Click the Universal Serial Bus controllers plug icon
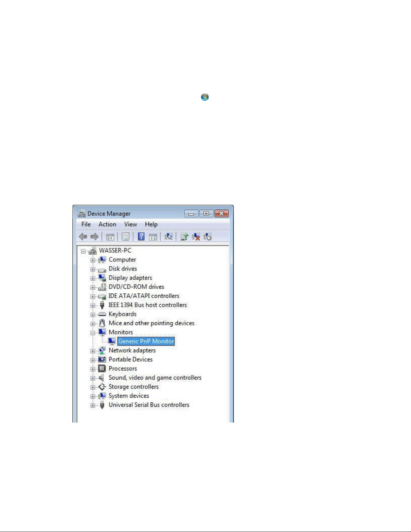This screenshot has width=411, height=532. (102, 405)
